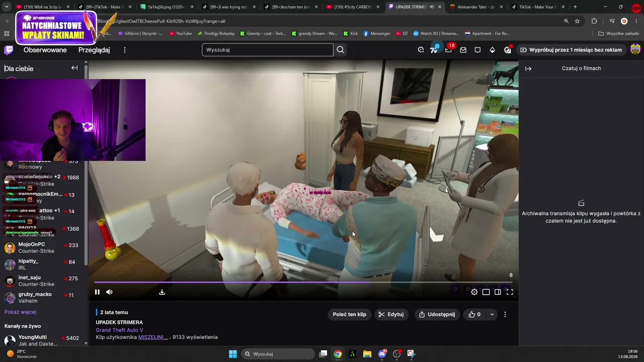Open inet_saju channel in sidebar

[42, 281]
